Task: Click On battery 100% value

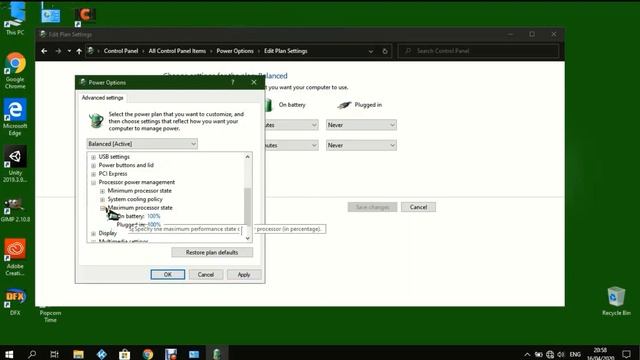Action: [153, 216]
